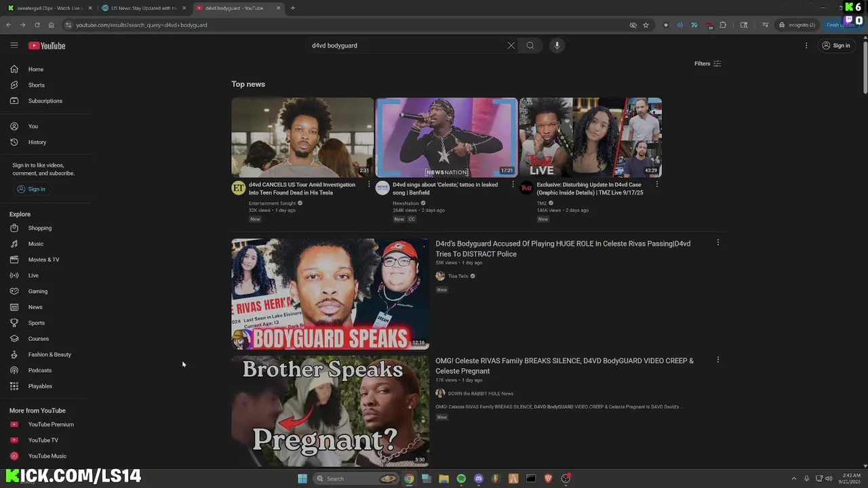
Task: Open the NewsNation Celeste video thumbnail
Action: coord(446,138)
